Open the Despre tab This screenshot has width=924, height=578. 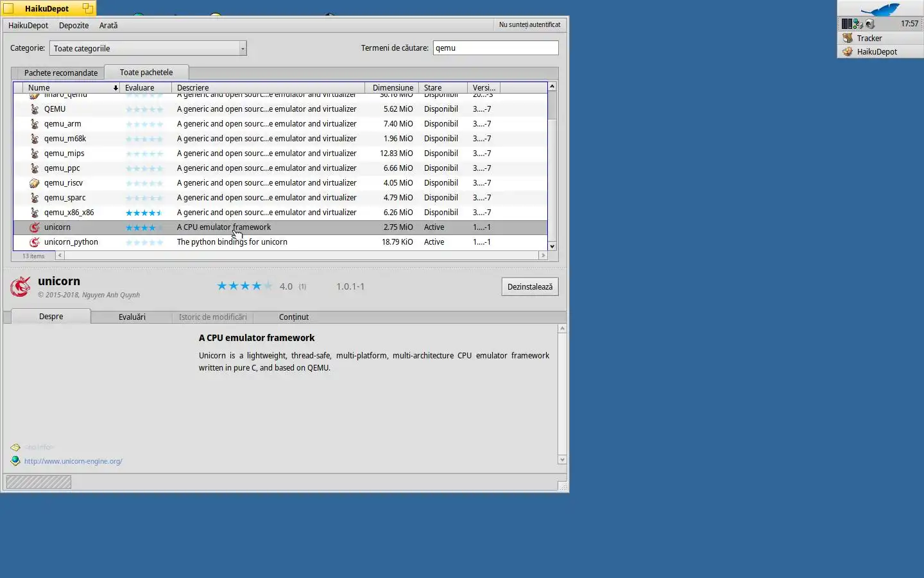tap(51, 316)
